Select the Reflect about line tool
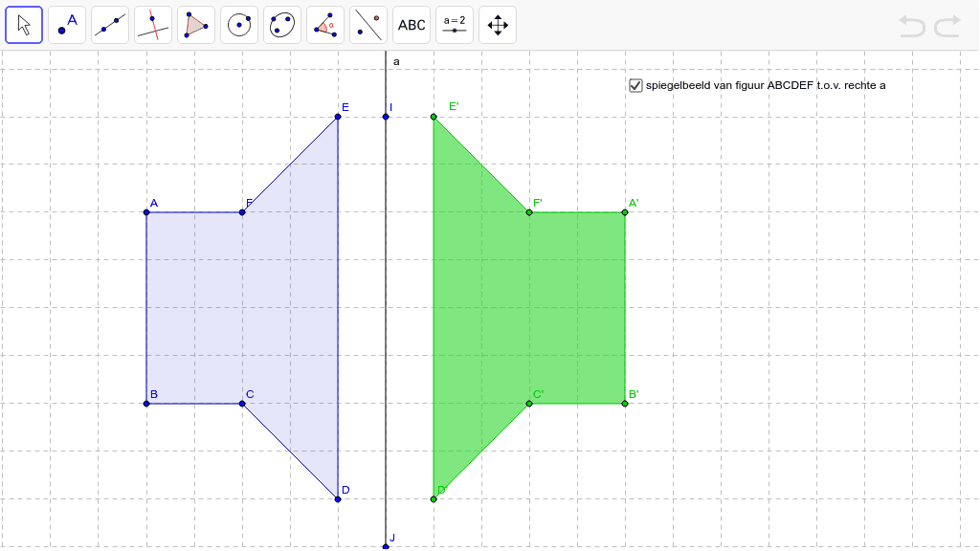The height and width of the screenshot is (551, 980). click(x=368, y=25)
